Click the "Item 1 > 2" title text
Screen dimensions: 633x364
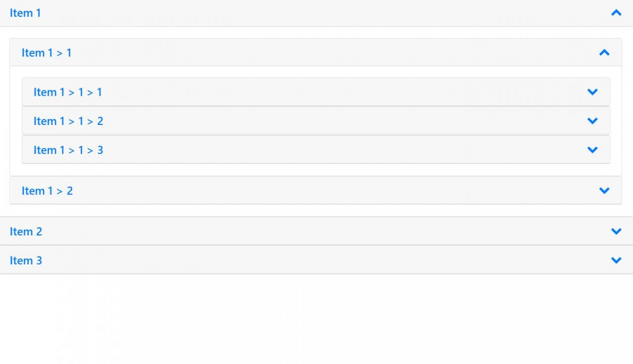click(x=47, y=191)
